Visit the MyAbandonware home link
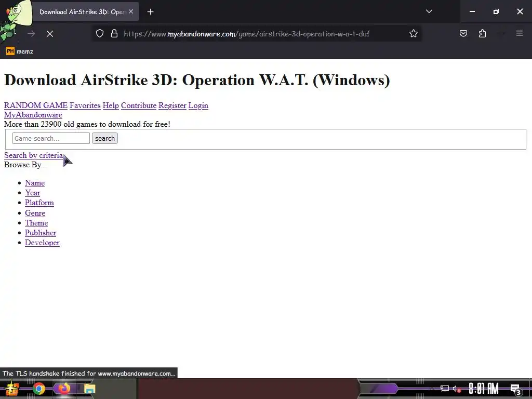The height and width of the screenshot is (399, 532). pyautogui.click(x=33, y=115)
